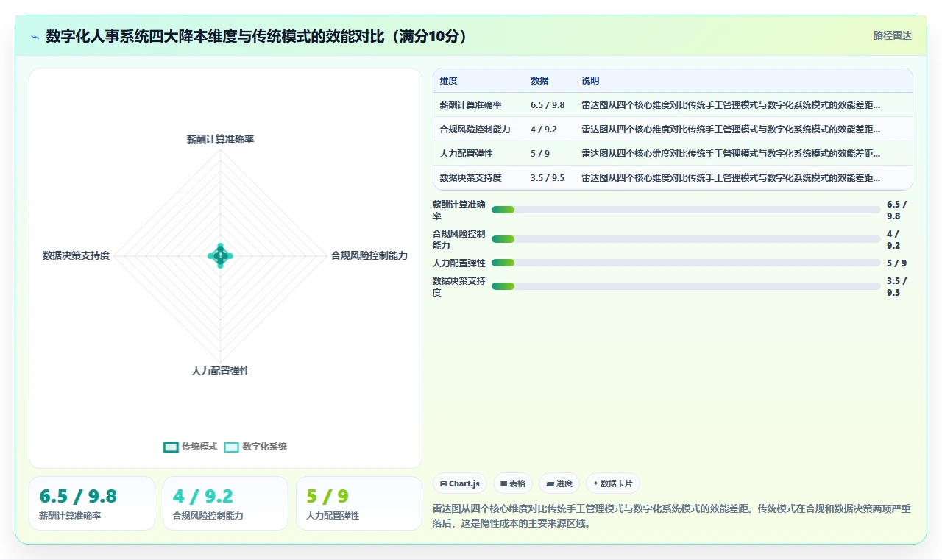This screenshot has width=942, height=560.
Task: Click the description cell in the 薪酬计算准确率 row
Action: pyautogui.click(x=743, y=104)
